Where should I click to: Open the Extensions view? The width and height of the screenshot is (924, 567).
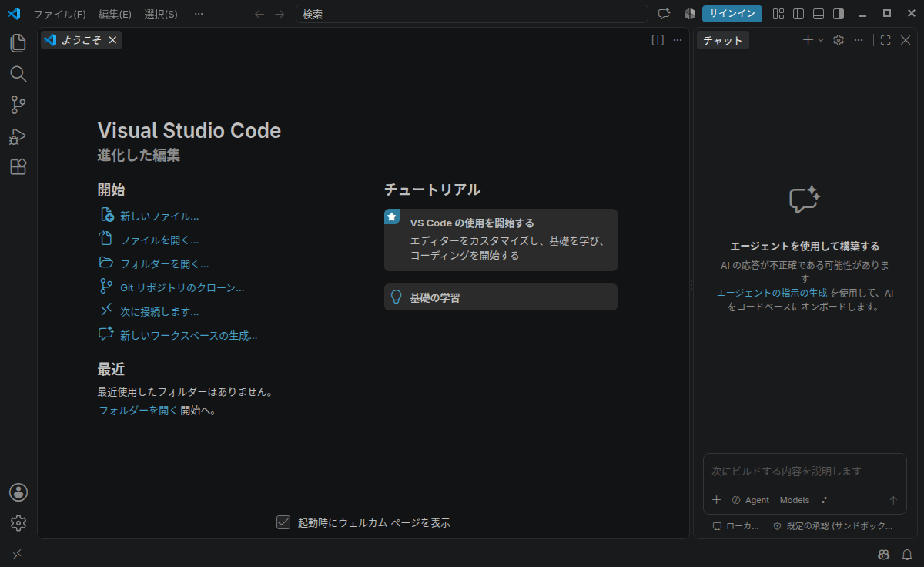pos(18,167)
